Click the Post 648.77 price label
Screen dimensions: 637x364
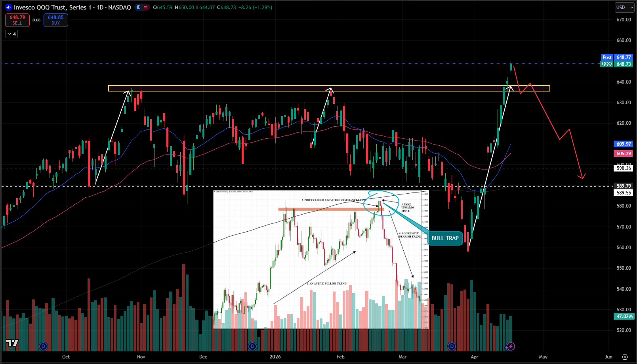(x=617, y=57)
